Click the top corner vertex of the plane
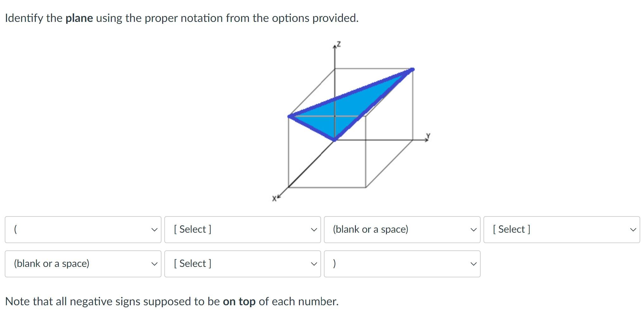This screenshot has width=644, height=323. pyautogui.click(x=412, y=69)
